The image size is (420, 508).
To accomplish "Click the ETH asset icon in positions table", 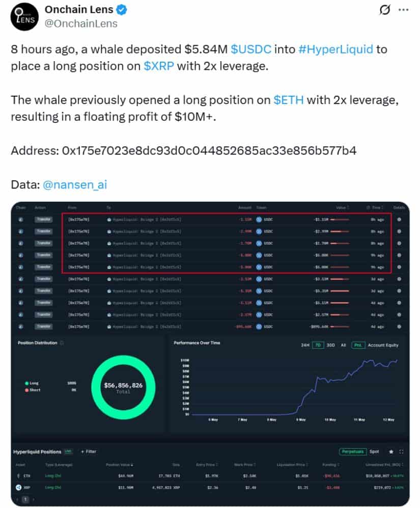I will coord(18,475).
